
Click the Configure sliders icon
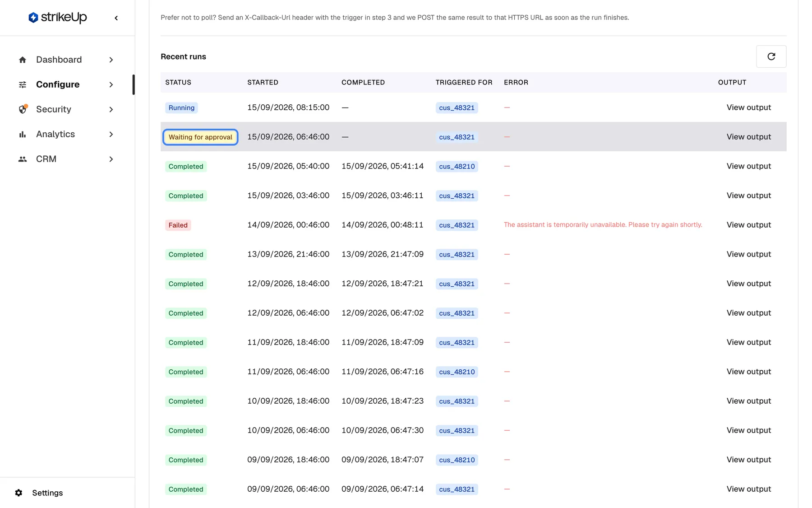coord(23,84)
